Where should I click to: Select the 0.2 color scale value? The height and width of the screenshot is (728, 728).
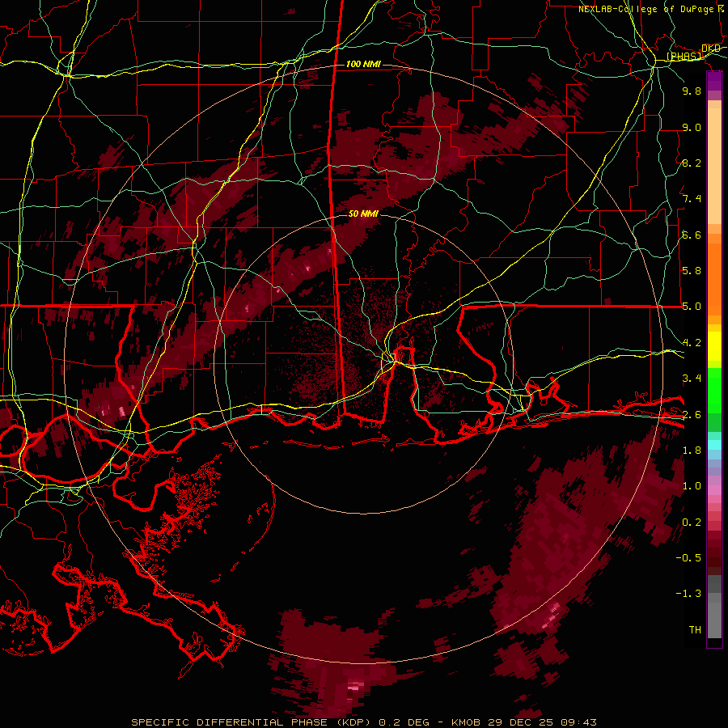click(692, 523)
